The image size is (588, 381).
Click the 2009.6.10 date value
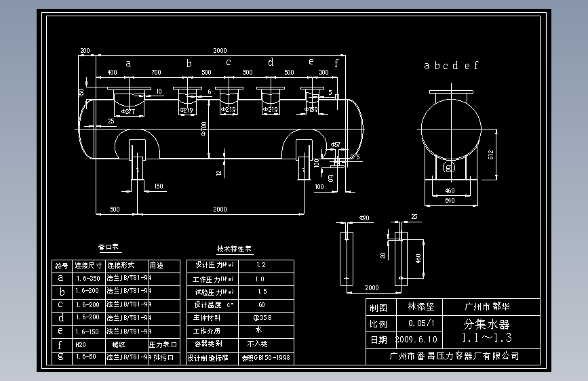coord(416,340)
